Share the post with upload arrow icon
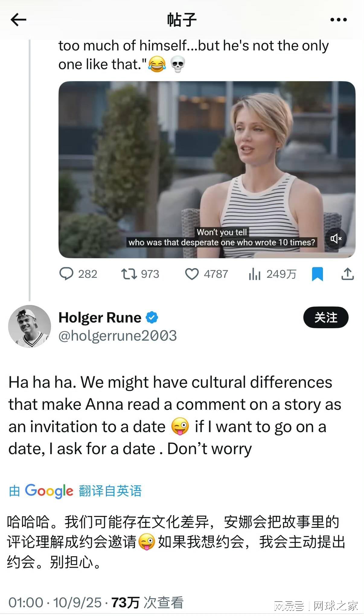The image size is (364, 616). [347, 274]
